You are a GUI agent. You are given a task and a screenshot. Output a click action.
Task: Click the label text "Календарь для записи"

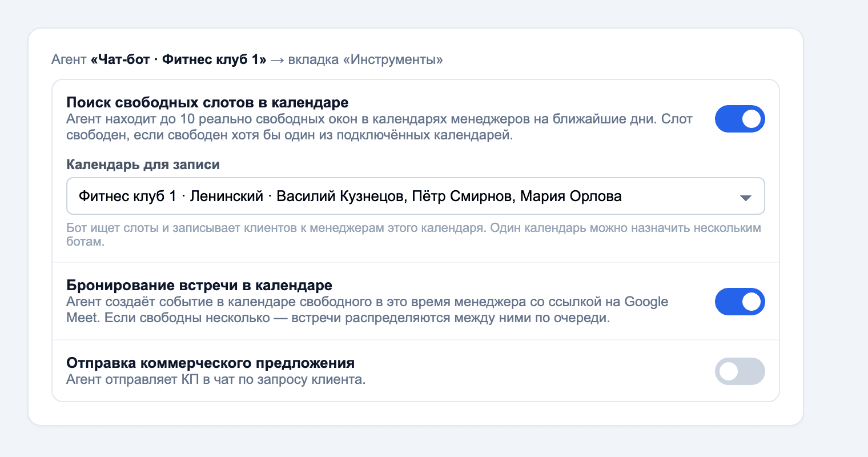coord(143,165)
